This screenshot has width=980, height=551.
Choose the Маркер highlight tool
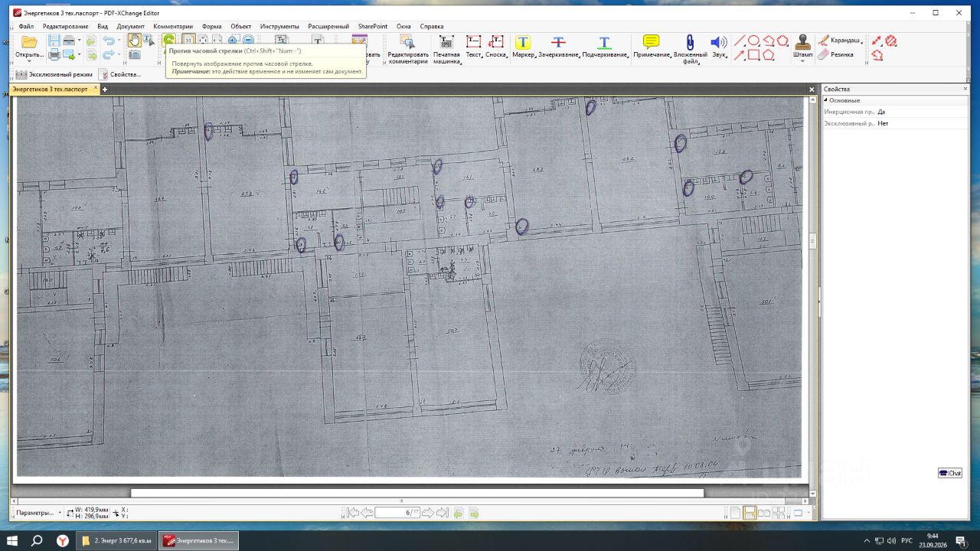click(x=523, y=46)
